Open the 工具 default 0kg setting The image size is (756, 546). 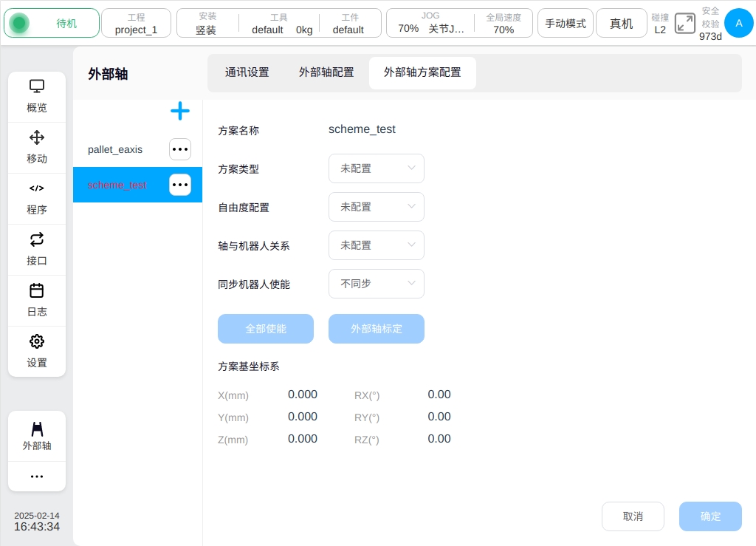coord(281,23)
